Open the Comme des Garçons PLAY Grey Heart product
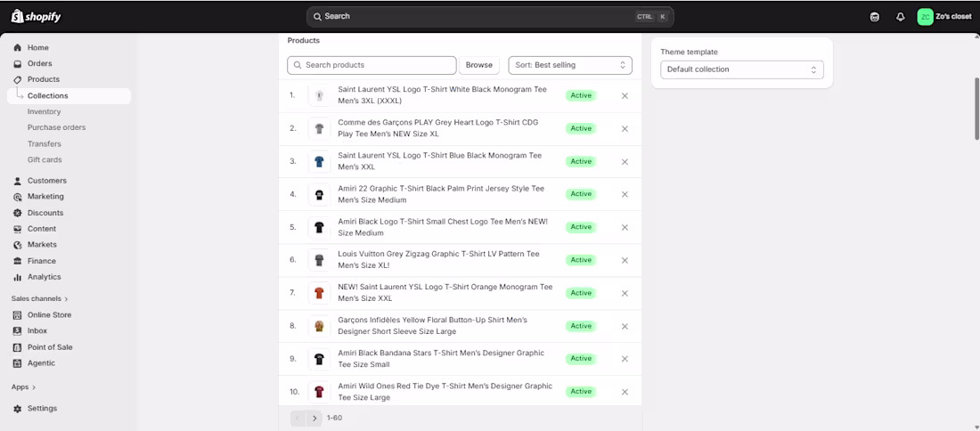This screenshot has height=431, width=980. tap(438, 128)
